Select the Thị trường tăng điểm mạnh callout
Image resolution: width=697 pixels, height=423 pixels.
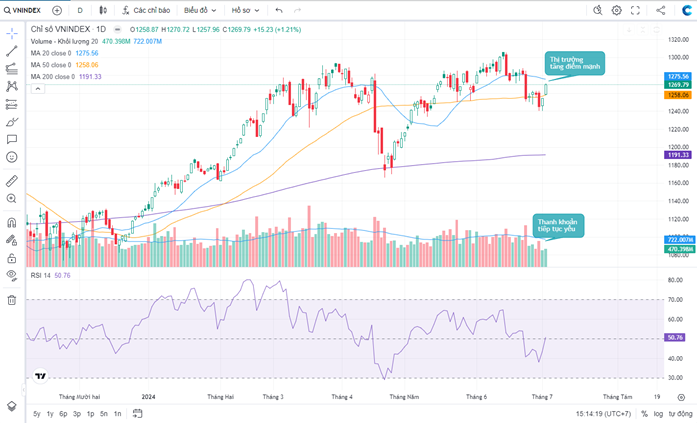point(575,63)
